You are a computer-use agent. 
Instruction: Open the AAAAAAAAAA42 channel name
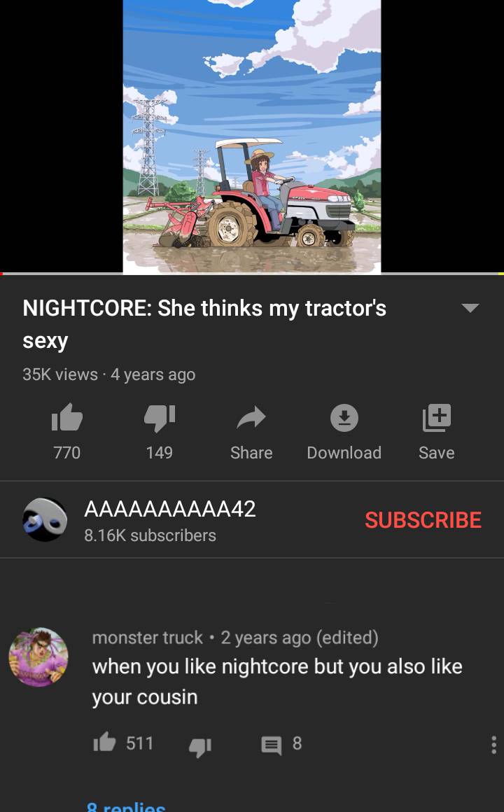pyautogui.click(x=170, y=509)
